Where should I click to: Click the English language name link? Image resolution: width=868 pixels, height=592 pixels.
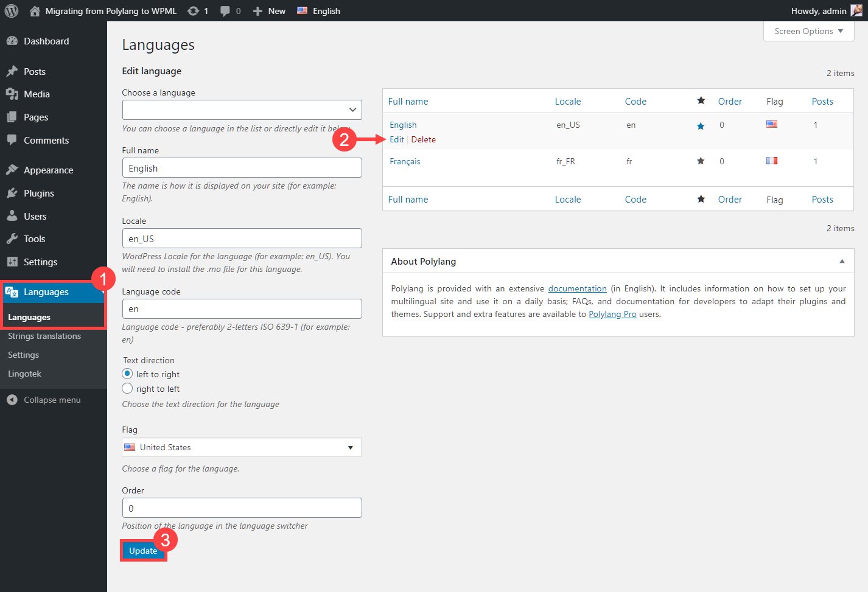coord(403,125)
